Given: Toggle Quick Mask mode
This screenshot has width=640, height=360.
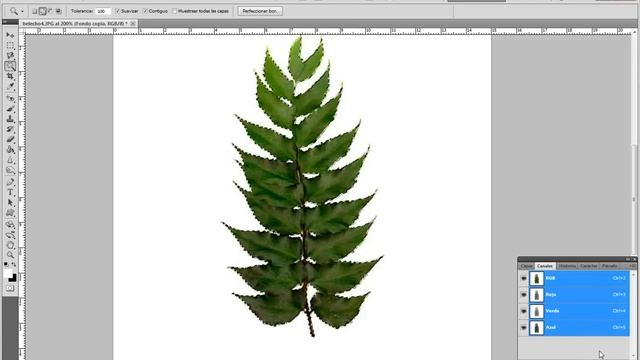Looking at the screenshot, I should point(10,289).
